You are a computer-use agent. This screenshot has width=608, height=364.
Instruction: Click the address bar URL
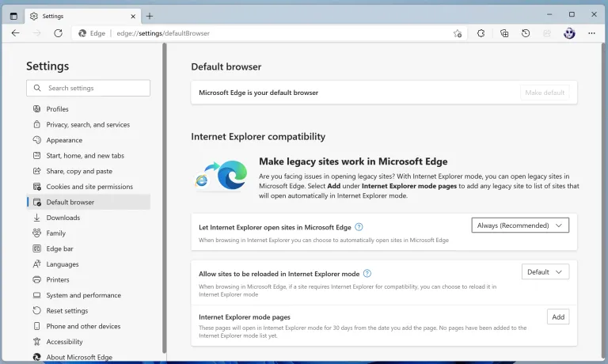coord(163,33)
